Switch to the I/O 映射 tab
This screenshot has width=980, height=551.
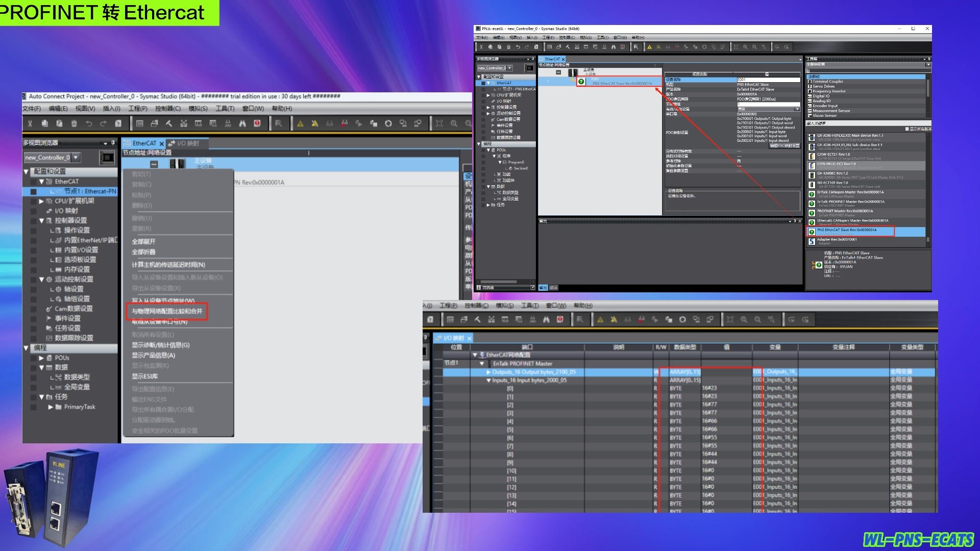click(x=187, y=143)
